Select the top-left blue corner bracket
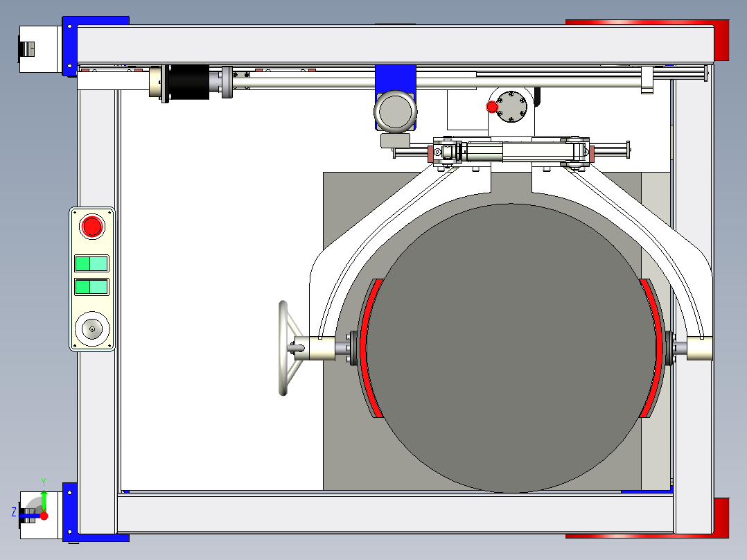The image size is (747, 560). pyautogui.click(x=71, y=46)
